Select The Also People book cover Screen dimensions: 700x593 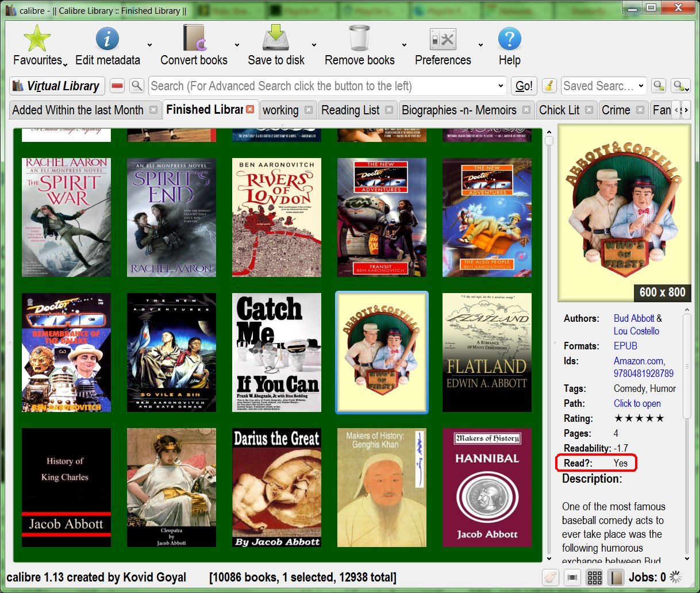coord(487,218)
